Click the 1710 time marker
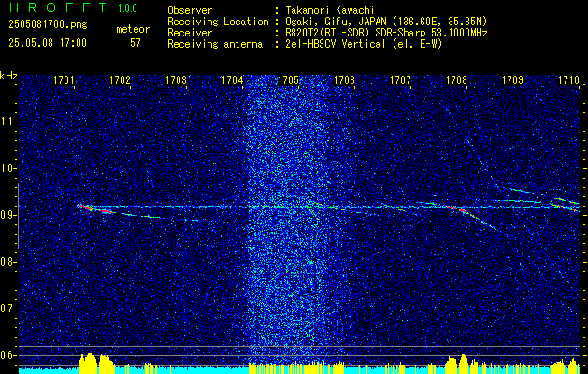 pos(569,79)
